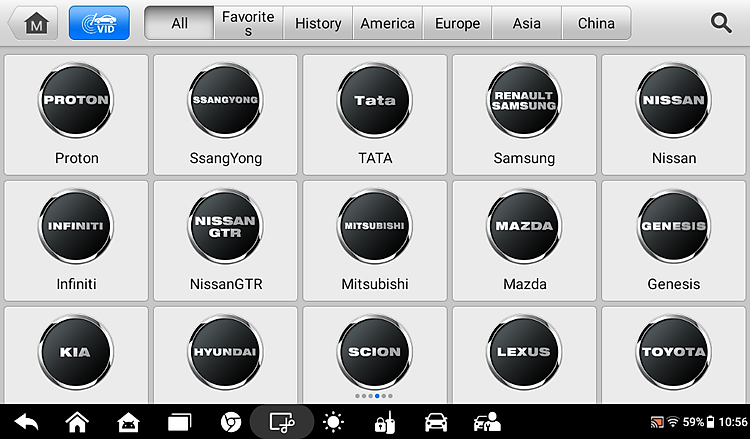Image resolution: width=750 pixels, height=439 pixels.
Task: Filter brands by Europe tab
Action: (457, 23)
